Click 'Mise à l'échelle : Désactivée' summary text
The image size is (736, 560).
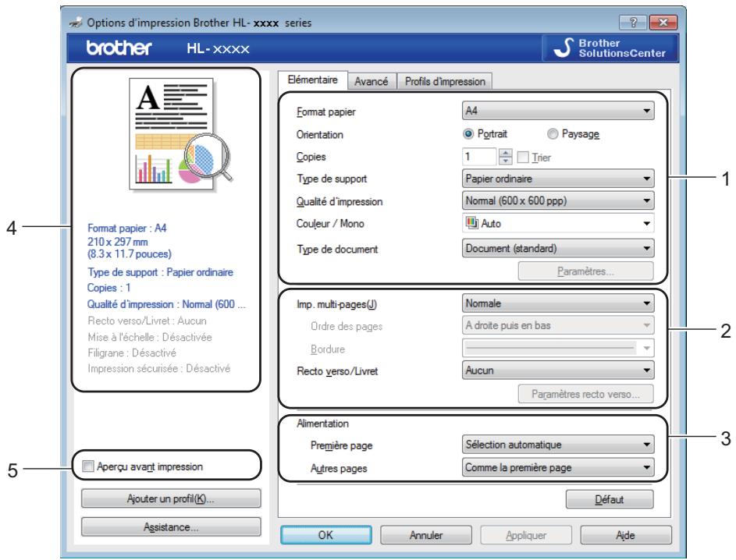150,337
